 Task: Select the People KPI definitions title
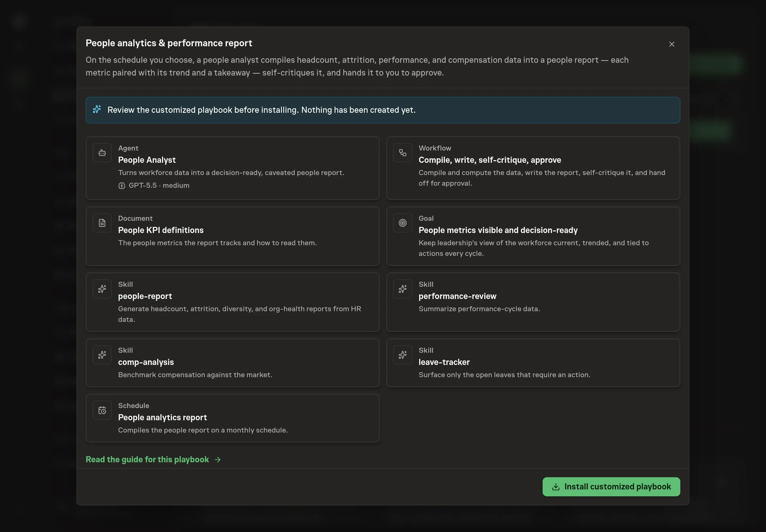161,230
